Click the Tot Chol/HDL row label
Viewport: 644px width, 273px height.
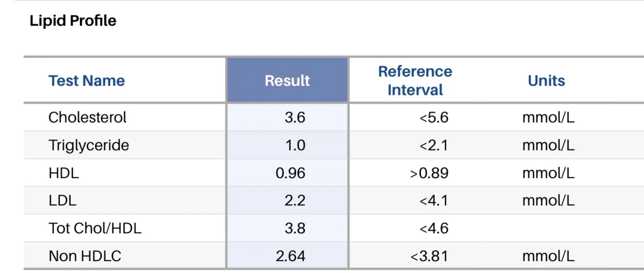point(95,228)
